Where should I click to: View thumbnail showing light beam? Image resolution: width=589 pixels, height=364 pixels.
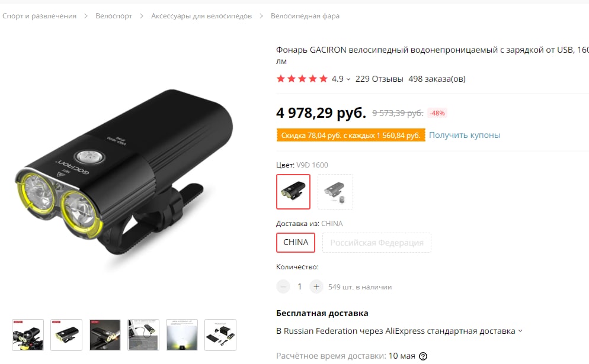tap(182, 335)
